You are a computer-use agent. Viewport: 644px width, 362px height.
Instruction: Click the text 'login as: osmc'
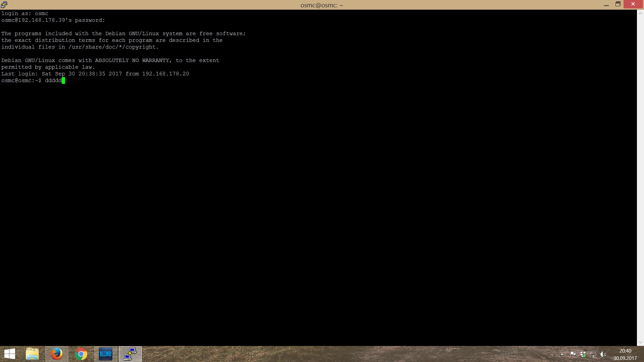(x=25, y=13)
